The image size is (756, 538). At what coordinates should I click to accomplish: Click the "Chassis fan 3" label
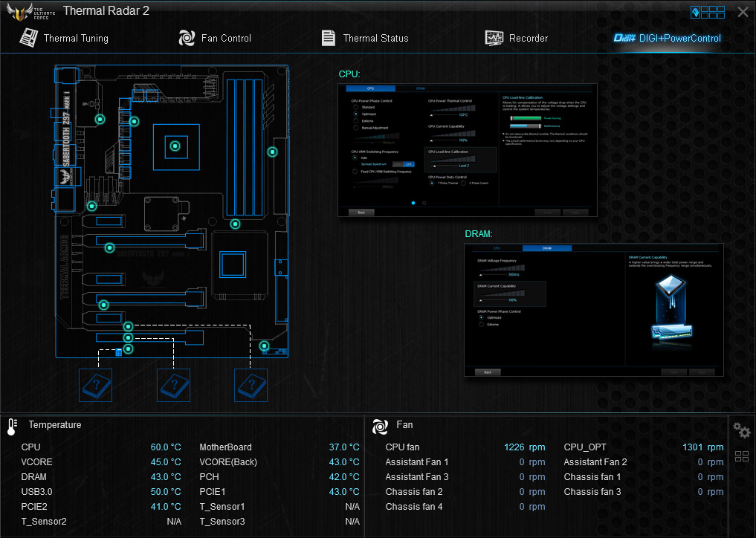coord(592,492)
